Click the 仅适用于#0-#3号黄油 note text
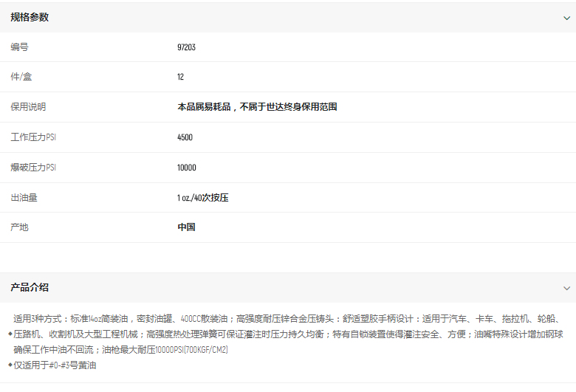 coord(55,365)
